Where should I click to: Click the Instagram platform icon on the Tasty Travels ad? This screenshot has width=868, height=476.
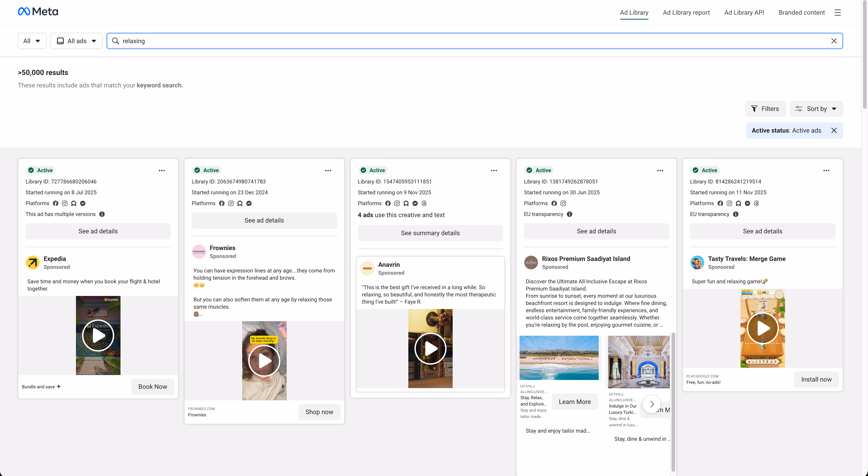pos(729,203)
